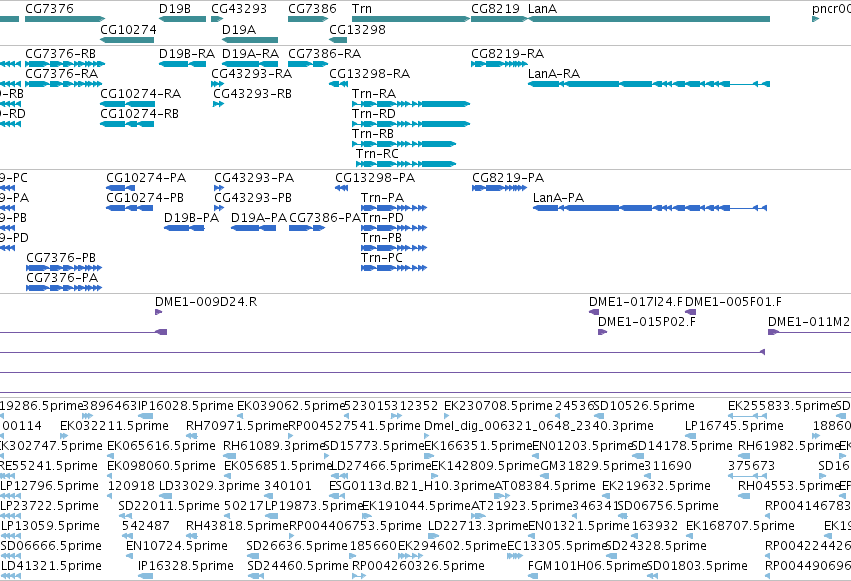The width and height of the screenshot is (851, 581).
Task: Click the D19A gene label
Action: 239,29
